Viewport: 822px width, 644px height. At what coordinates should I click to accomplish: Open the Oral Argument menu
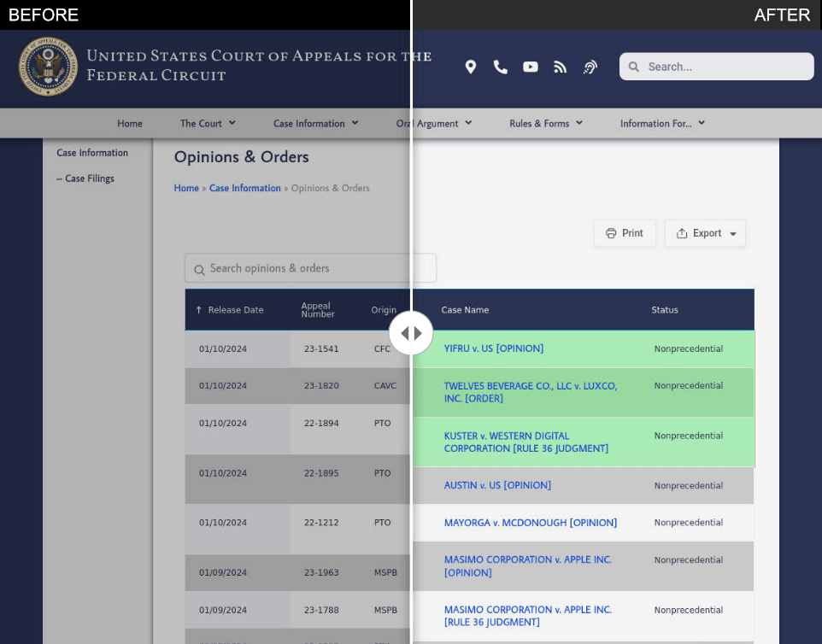coord(434,124)
